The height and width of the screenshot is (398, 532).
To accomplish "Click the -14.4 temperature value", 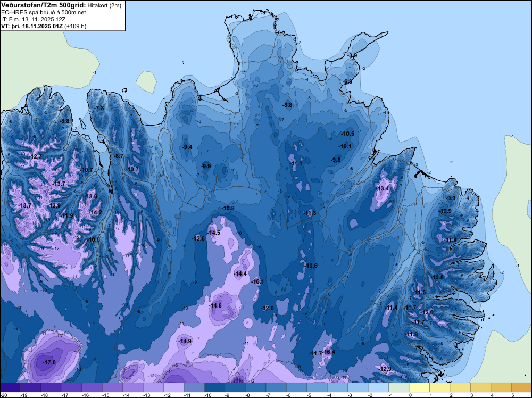I will click(x=240, y=273).
